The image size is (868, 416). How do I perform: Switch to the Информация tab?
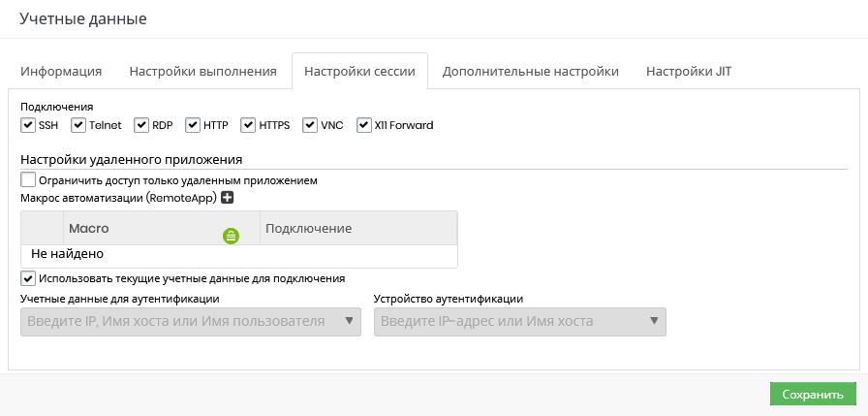coord(61,71)
